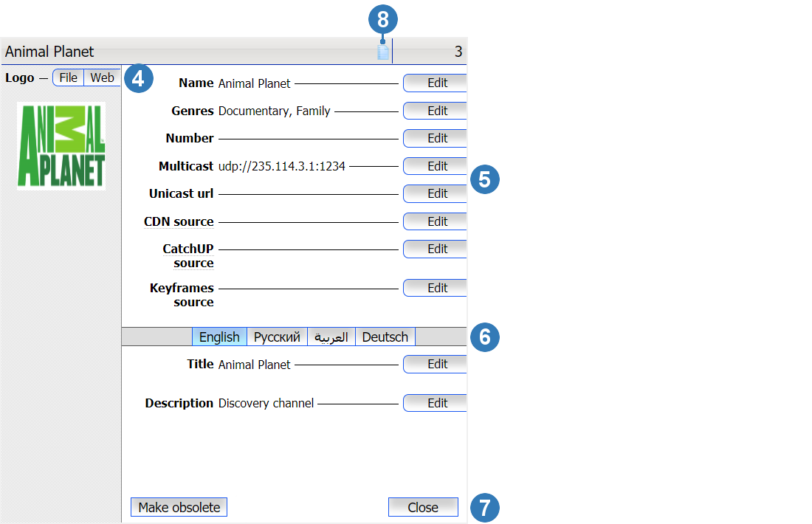Click the Discovery channel description text
The image size is (812, 524).
click(x=266, y=404)
